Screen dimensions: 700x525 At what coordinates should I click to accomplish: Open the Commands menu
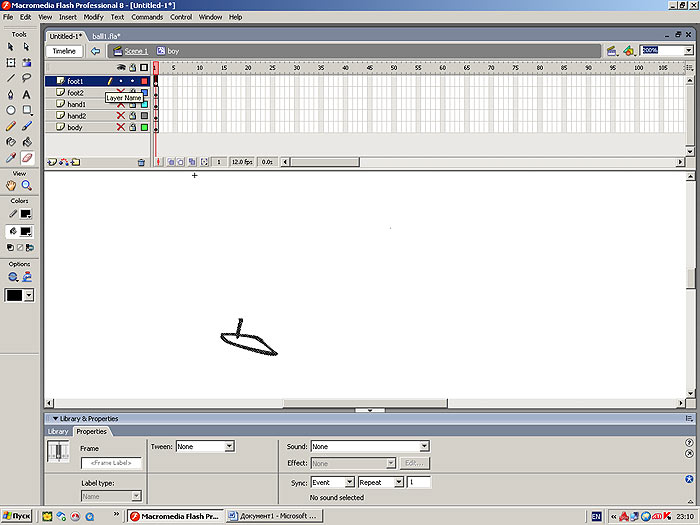tap(147, 17)
